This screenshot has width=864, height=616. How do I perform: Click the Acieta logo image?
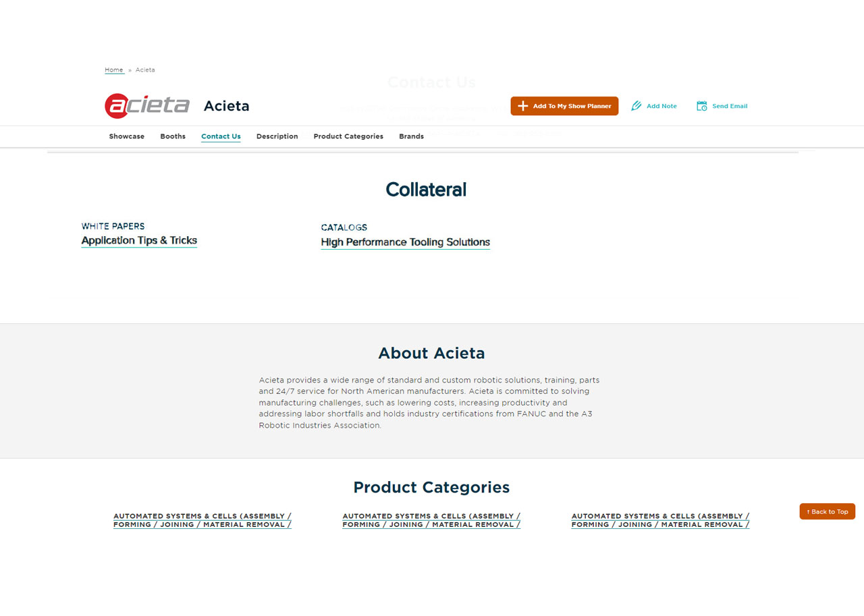pos(147,106)
